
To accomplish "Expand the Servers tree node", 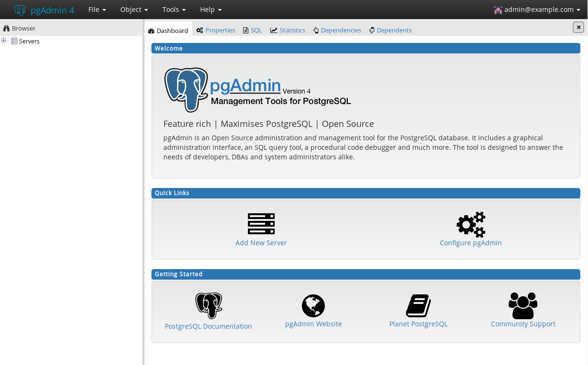I will [x=4, y=40].
